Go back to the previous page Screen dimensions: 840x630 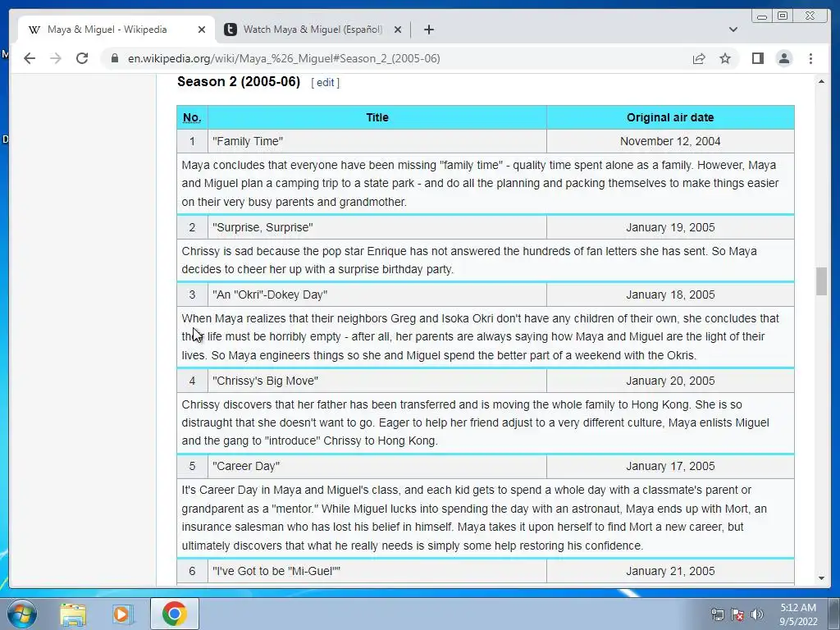[30, 58]
